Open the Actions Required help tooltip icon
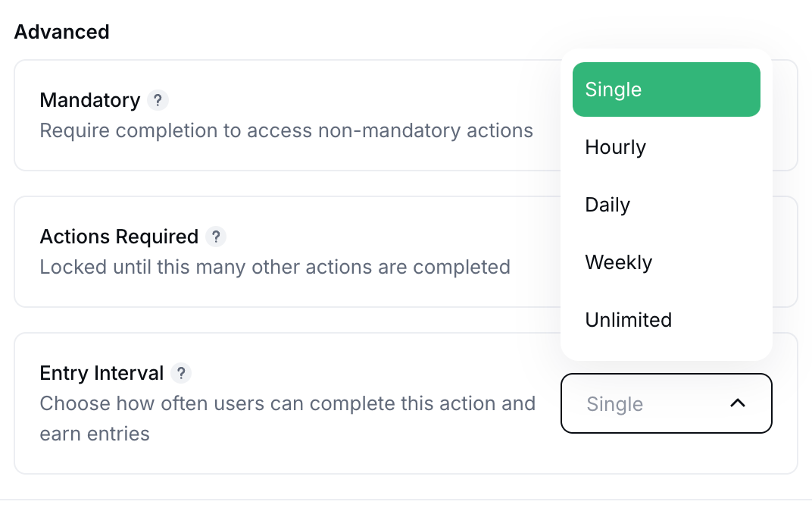This screenshot has width=812, height=511. click(216, 237)
